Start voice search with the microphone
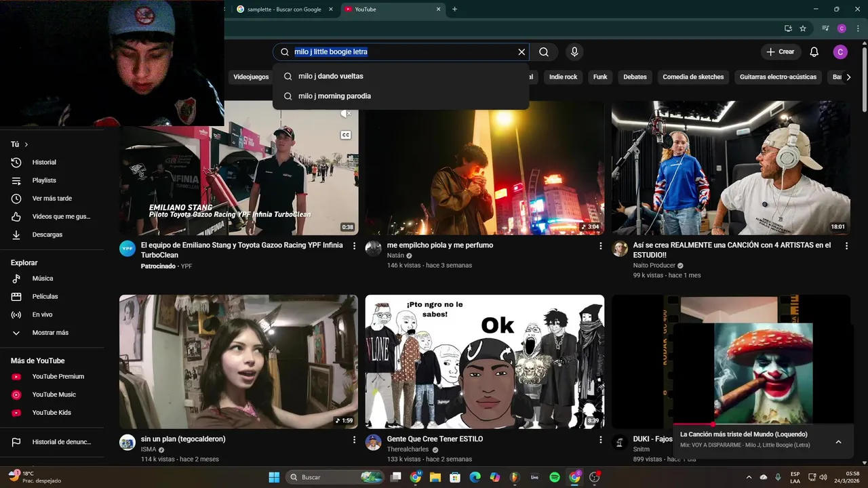 574,52
